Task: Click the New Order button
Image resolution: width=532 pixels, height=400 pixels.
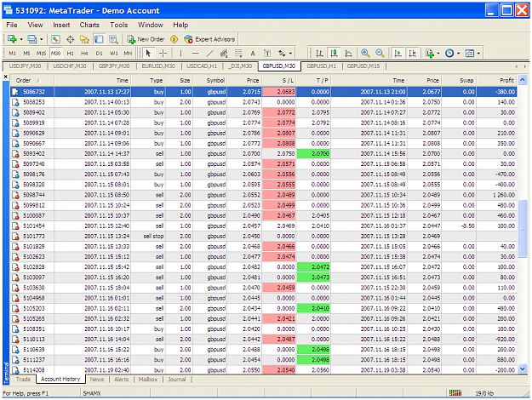Action: 146,39
